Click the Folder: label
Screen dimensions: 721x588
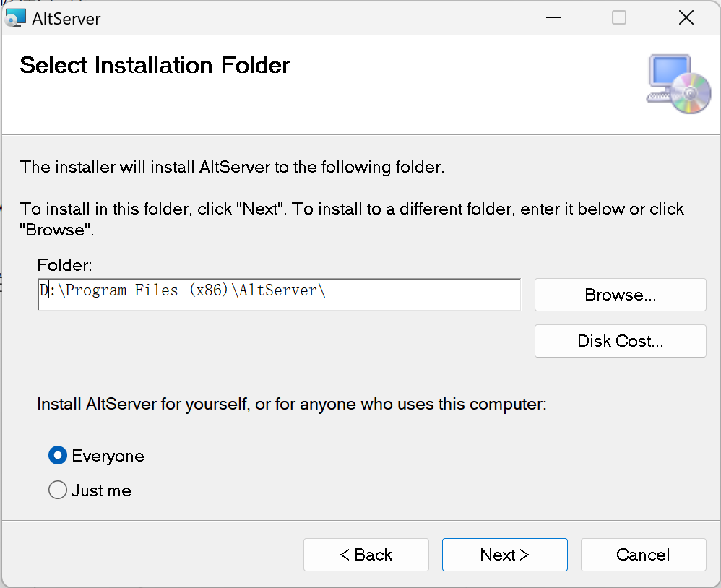pyautogui.click(x=64, y=265)
